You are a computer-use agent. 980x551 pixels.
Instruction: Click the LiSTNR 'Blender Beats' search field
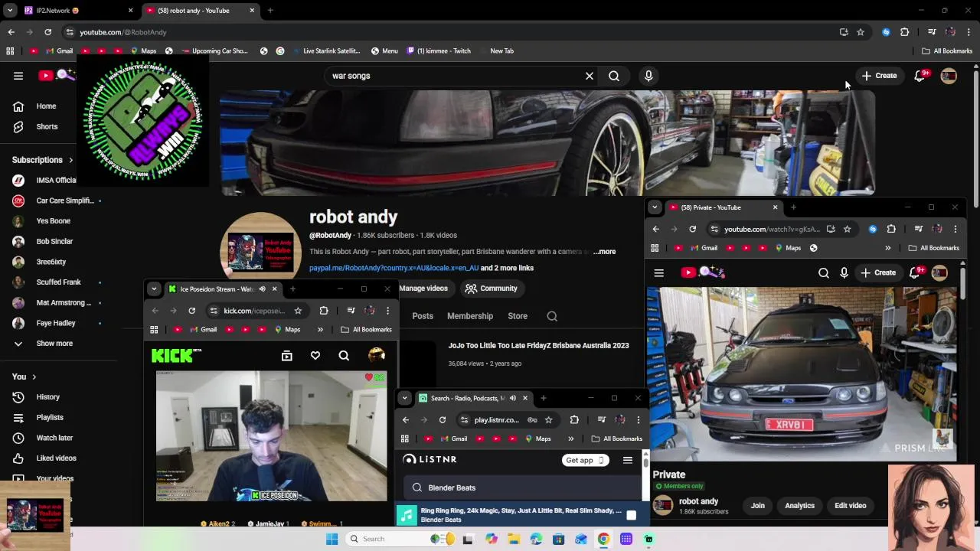point(522,488)
